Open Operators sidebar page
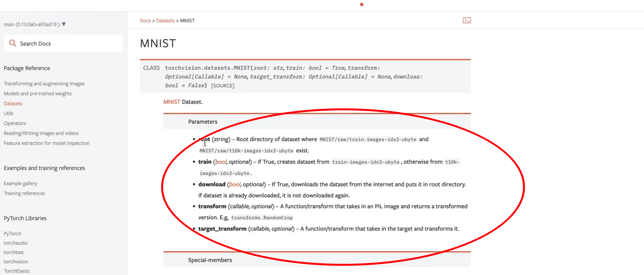Image resolution: width=644 pixels, height=275 pixels. click(15, 123)
